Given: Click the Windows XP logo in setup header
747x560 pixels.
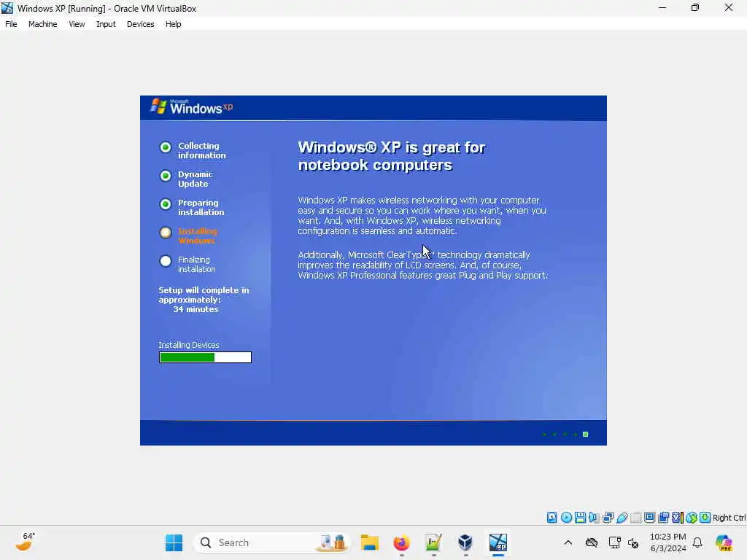Looking at the screenshot, I should [192, 107].
